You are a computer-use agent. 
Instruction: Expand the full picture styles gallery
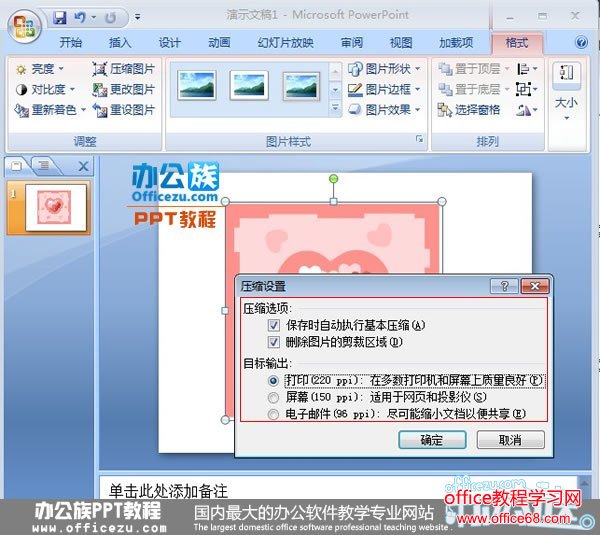point(335,108)
